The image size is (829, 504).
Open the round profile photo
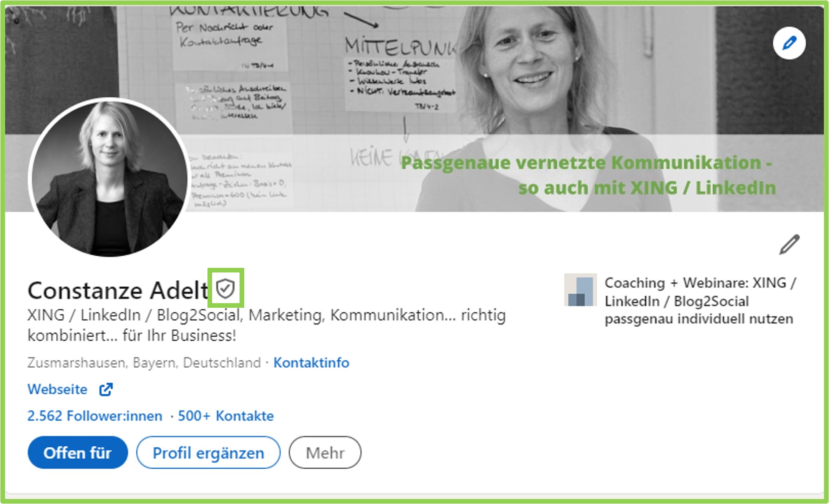point(109,178)
